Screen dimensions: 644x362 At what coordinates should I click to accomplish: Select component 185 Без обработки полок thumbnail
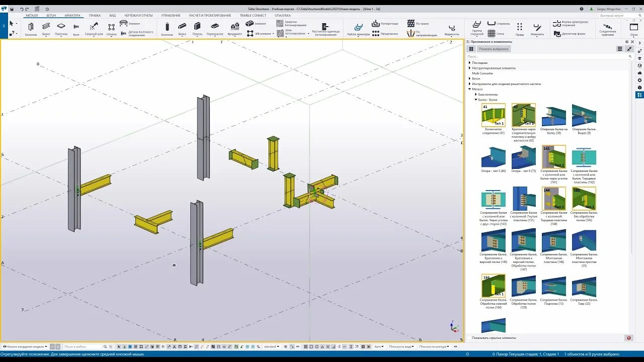[x=584, y=199]
